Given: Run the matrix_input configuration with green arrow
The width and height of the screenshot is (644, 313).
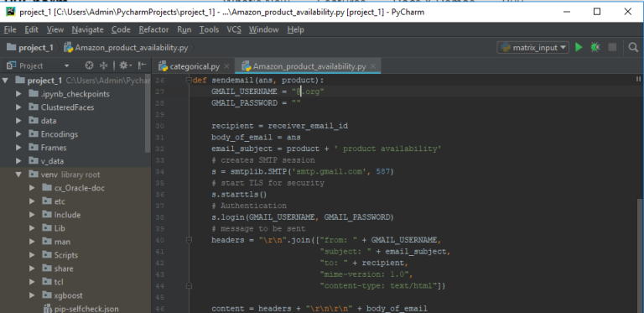Looking at the screenshot, I should tap(579, 48).
